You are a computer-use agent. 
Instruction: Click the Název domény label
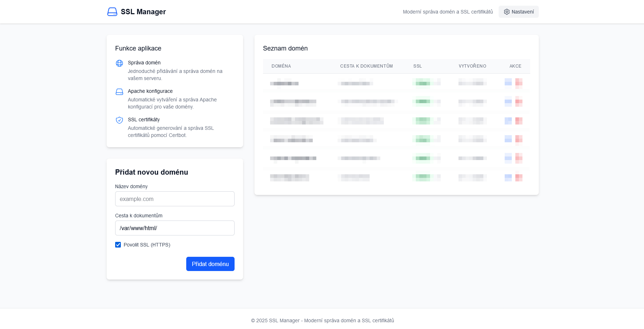(x=132, y=186)
